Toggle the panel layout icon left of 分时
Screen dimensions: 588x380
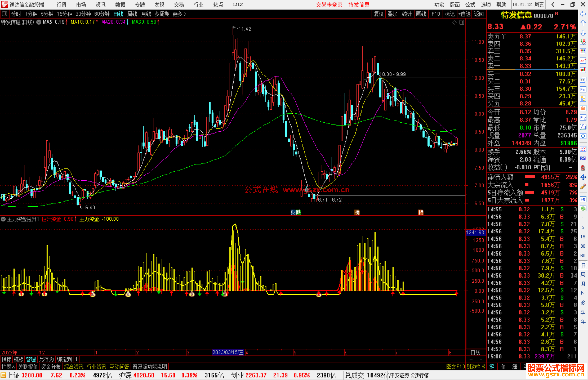point(5,14)
